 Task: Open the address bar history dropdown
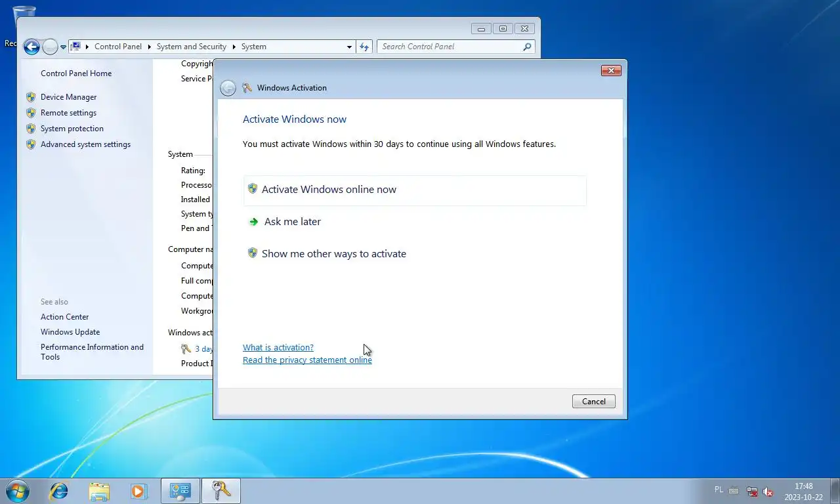click(x=349, y=47)
